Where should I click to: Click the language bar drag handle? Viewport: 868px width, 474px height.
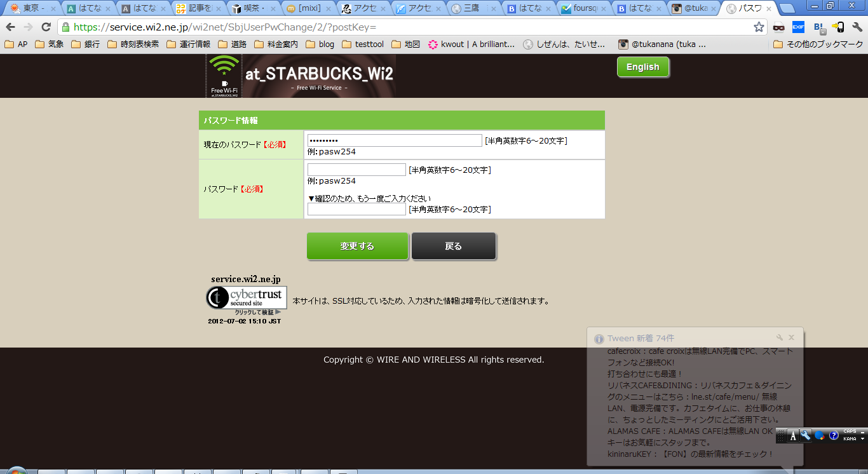781,436
